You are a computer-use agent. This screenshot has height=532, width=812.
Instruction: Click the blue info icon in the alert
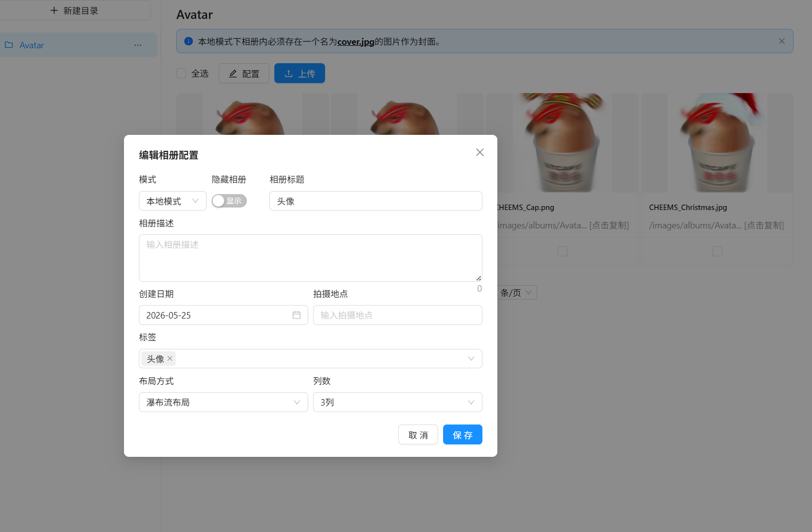point(188,41)
